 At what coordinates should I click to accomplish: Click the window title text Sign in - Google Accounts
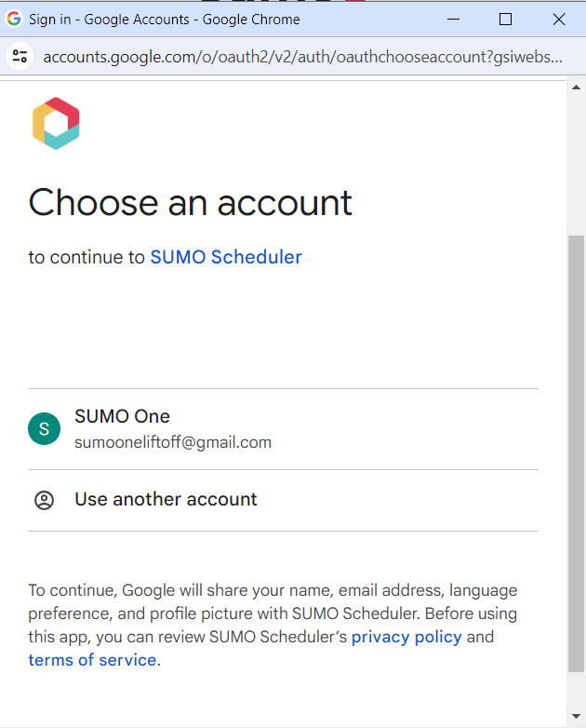coord(109,19)
